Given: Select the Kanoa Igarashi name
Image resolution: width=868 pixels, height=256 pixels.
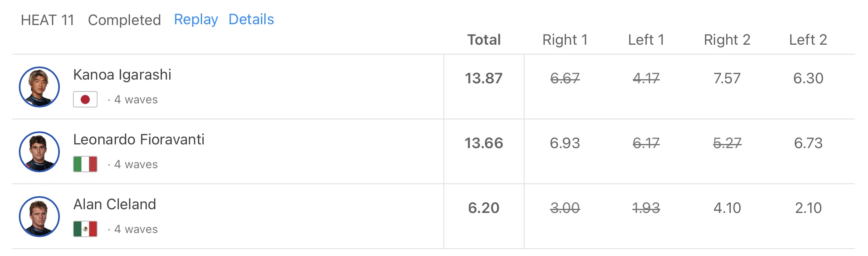Looking at the screenshot, I should tap(122, 75).
